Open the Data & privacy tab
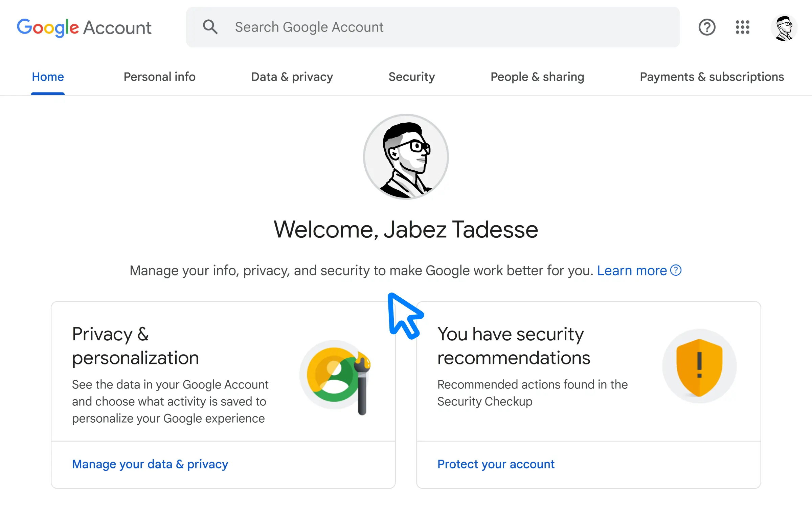 pyautogui.click(x=292, y=77)
